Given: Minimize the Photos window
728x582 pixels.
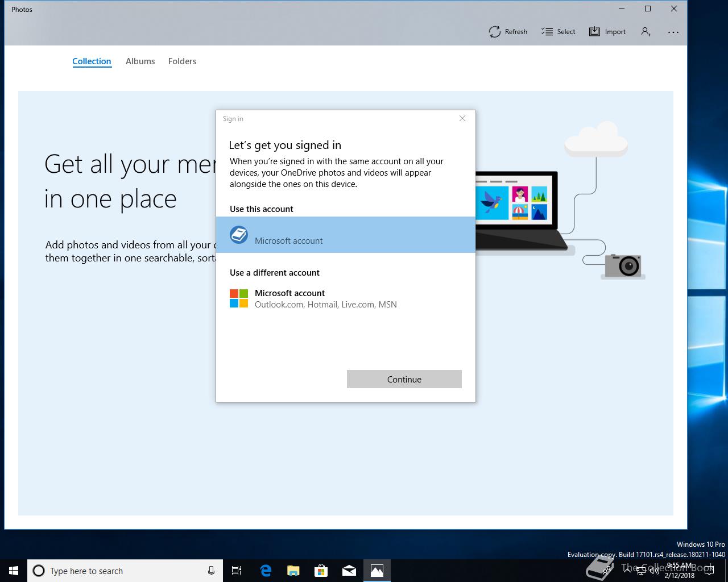Looking at the screenshot, I should 622,9.
